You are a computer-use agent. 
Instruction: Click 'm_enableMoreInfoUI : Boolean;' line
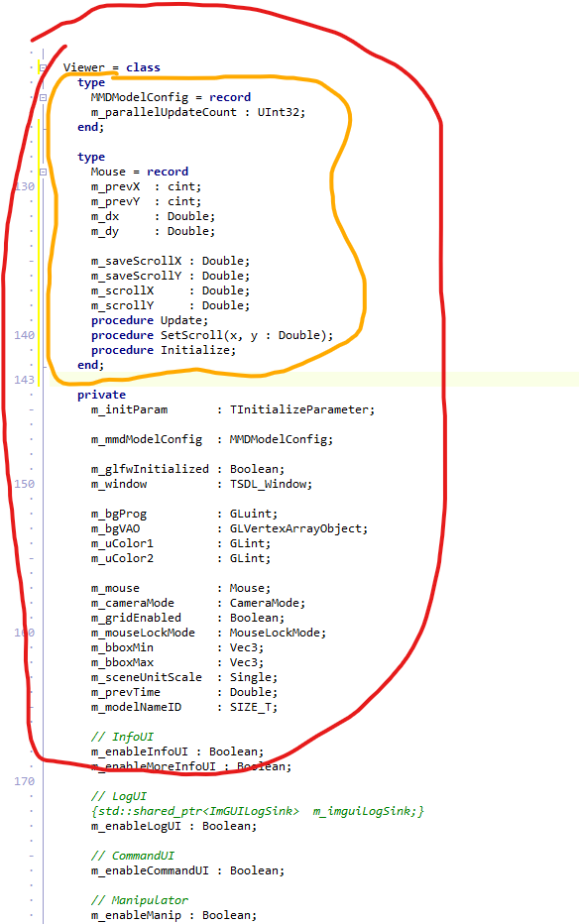click(x=191, y=766)
